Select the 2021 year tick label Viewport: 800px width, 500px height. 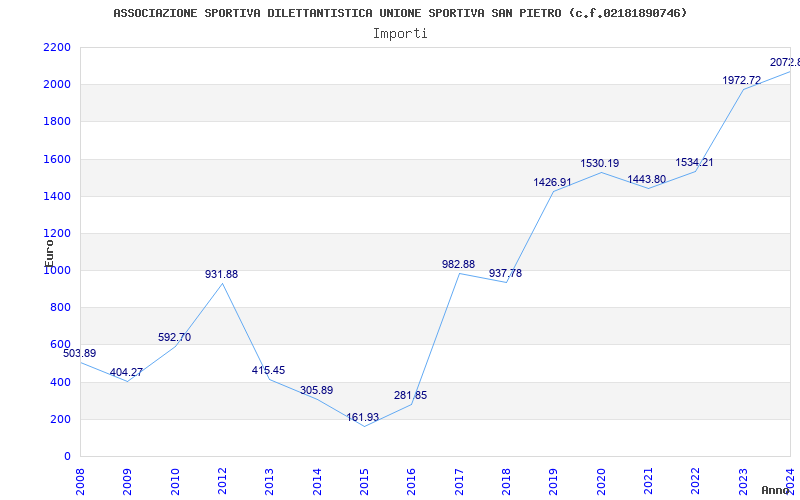[x=648, y=482]
